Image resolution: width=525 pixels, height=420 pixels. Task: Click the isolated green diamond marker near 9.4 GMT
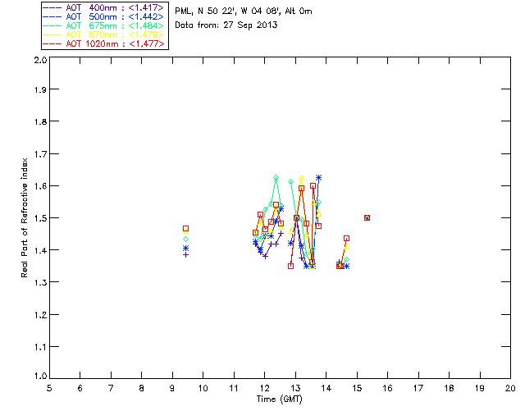(186, 240)
